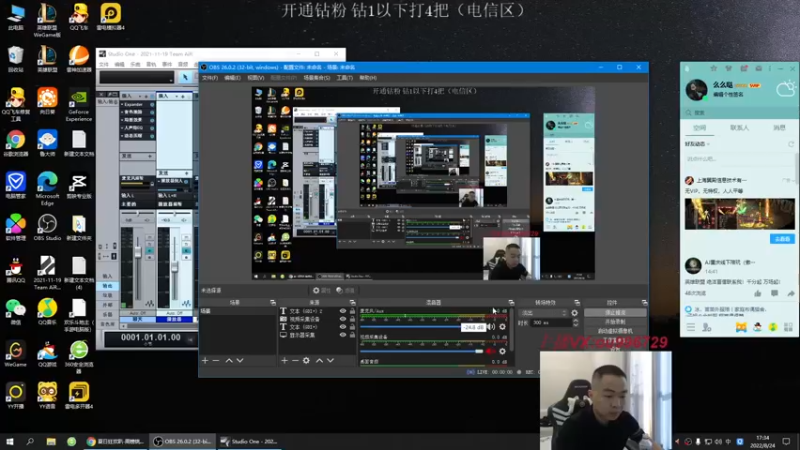
Task: Toggle lock on 文本 (GDI+) 2 source
Action: point(352,311)
